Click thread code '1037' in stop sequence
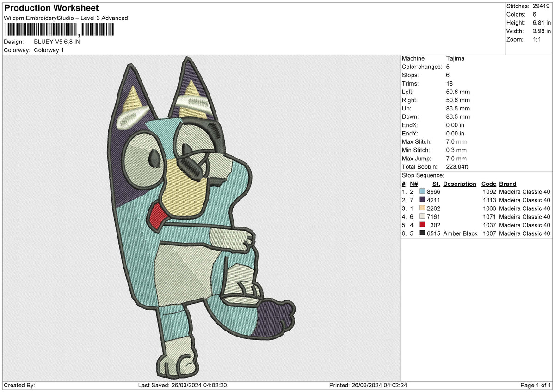The width and height of the screenshot is (555, 392). click(489, 225)
